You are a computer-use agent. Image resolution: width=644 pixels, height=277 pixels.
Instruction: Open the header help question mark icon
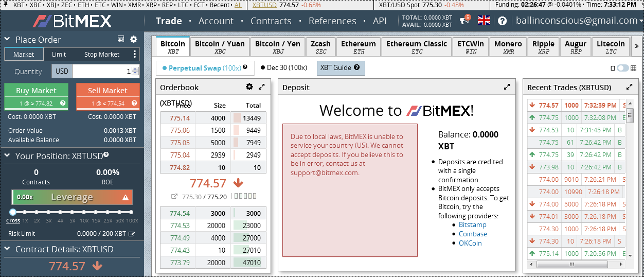503,21
